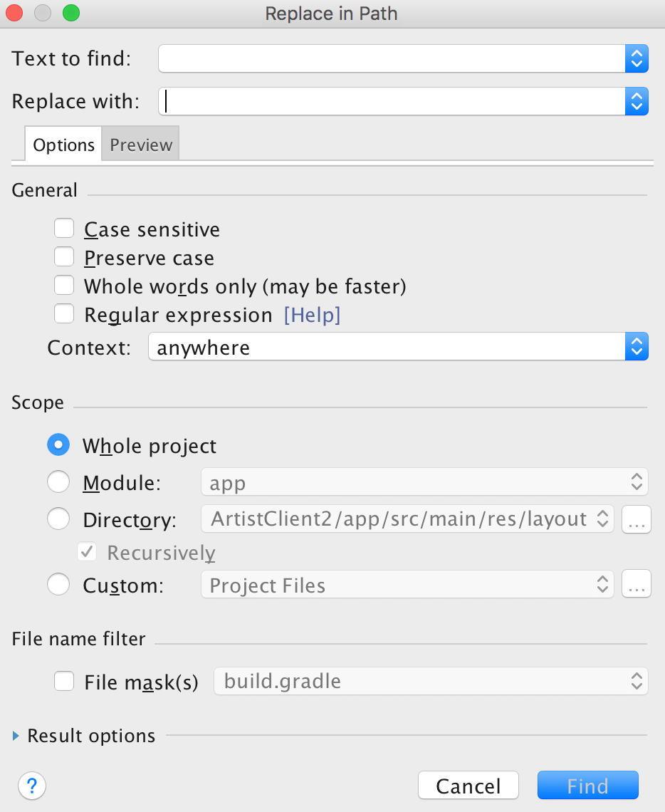Image resolution: width=665 pixels, height=812 pixels.
Task: Click the Text to find field
Action: [390, 58]
